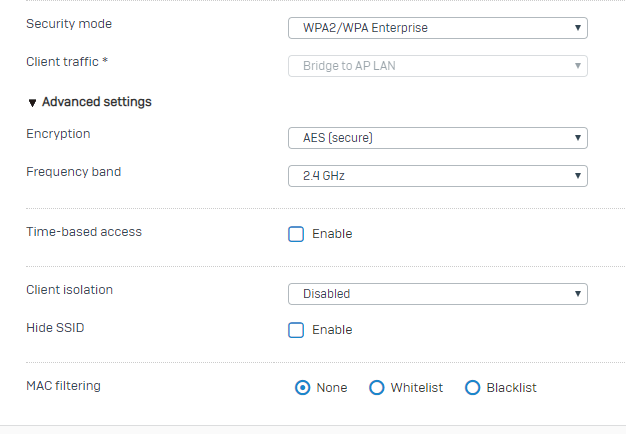Image resolution: width=626 pixels, height=434 pixels.
Task: Click the greyed-out Client traffic dropdown
Action: [437, 66]
